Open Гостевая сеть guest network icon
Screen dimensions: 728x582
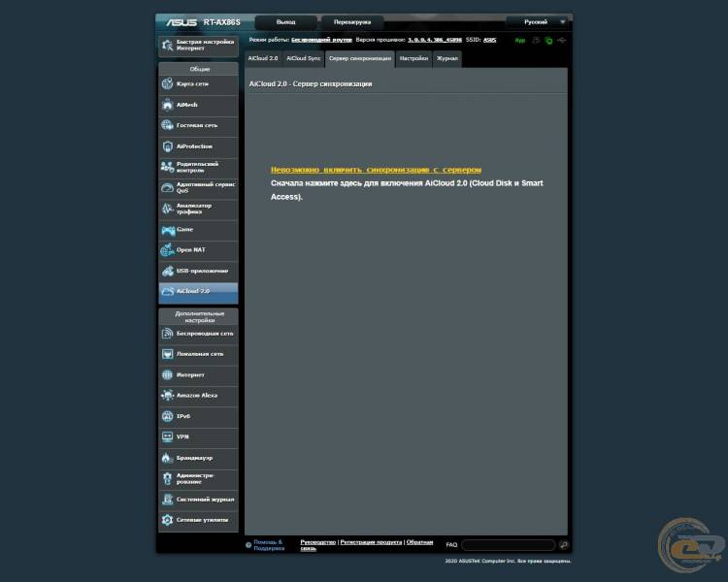(x=167, y=125)
